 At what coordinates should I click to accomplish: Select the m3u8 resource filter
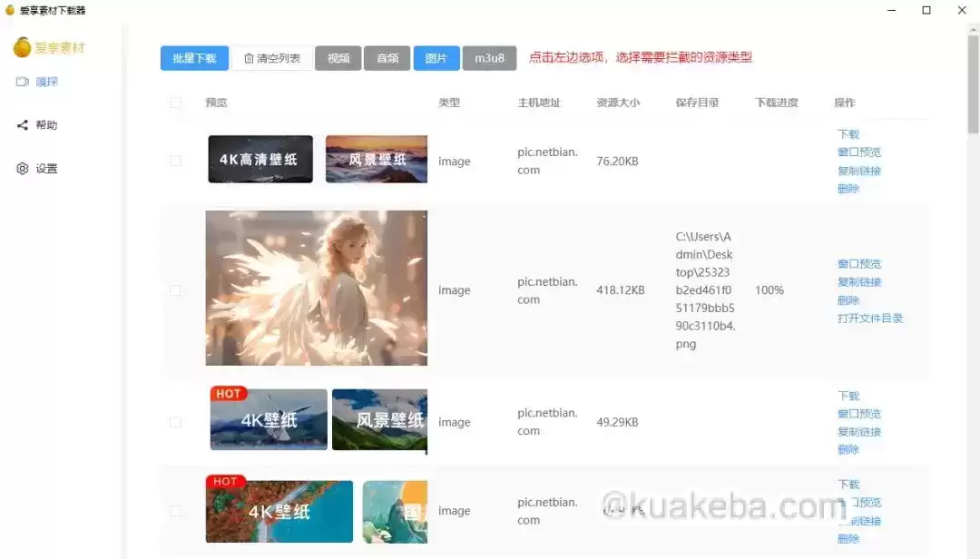pyautogui.click(x=489, y=57)
